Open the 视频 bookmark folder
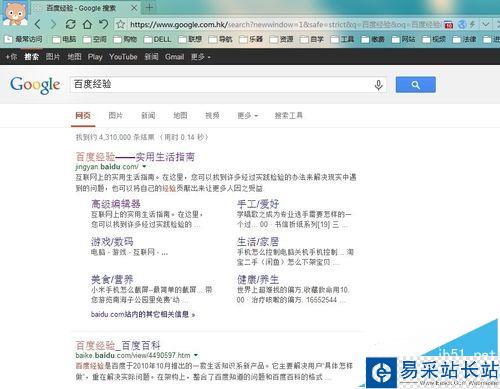 point(434,39)
